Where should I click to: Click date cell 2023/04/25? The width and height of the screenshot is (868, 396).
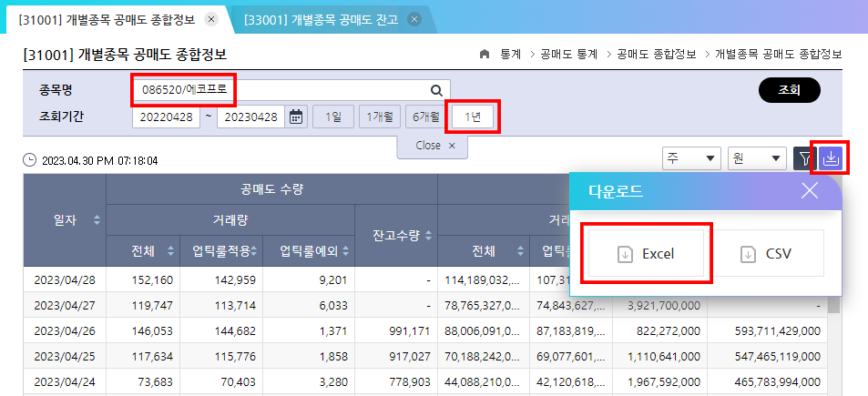point(65,356)
